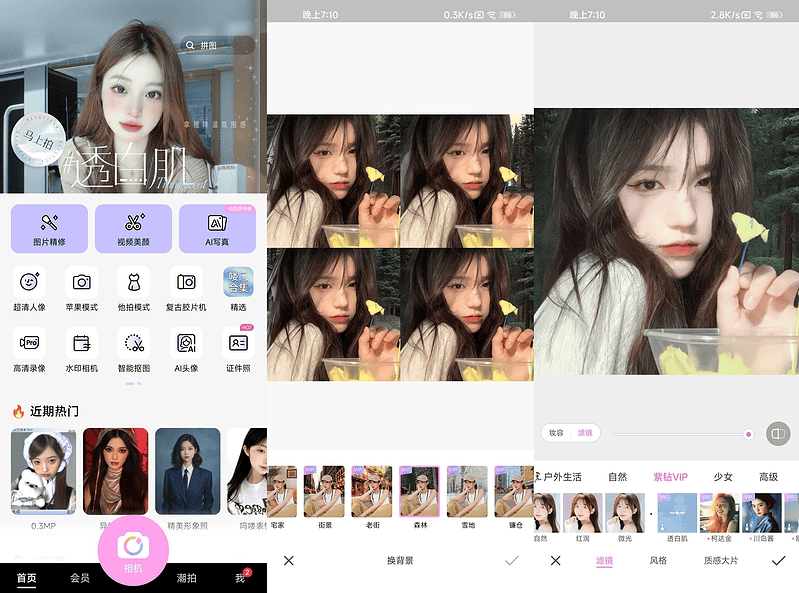799x593 pixels.
Task: Click the filter intensity slider handle
Action: click(x=748, y=433)
